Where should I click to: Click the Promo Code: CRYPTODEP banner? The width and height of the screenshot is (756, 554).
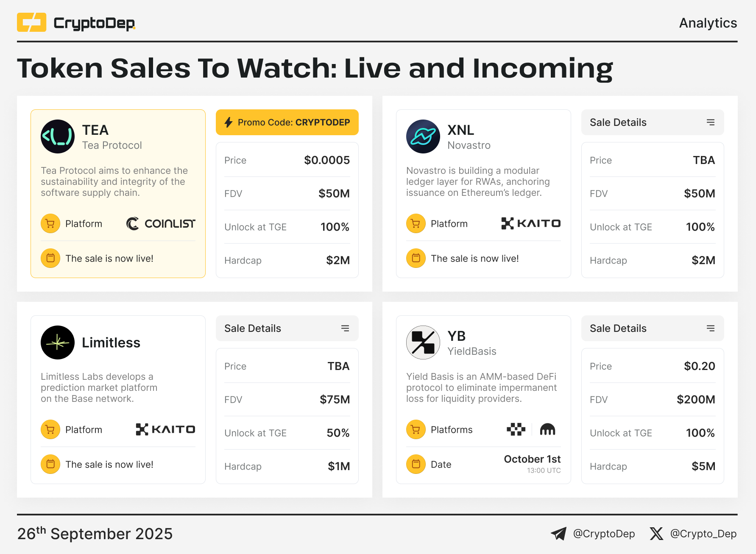[x=287, y=122]
